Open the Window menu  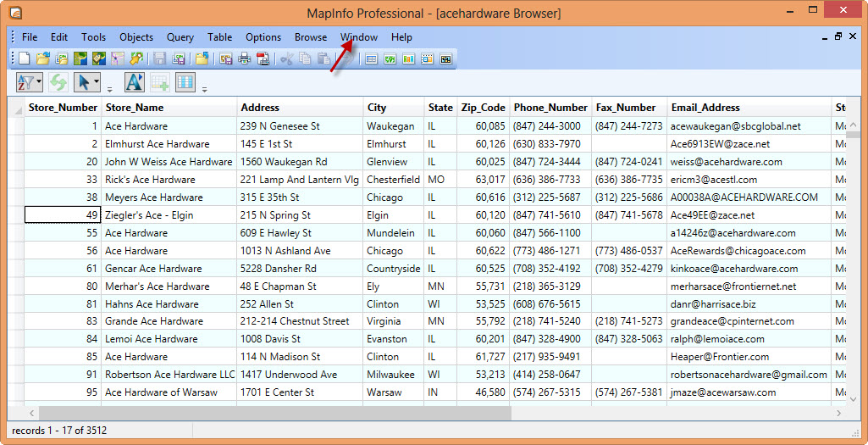click(359, 37)
